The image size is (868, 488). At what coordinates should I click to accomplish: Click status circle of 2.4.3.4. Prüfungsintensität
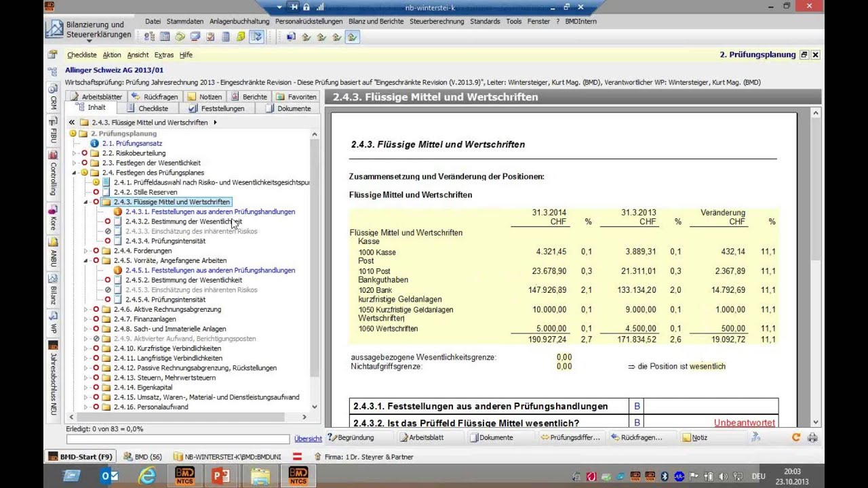point(108,241)
